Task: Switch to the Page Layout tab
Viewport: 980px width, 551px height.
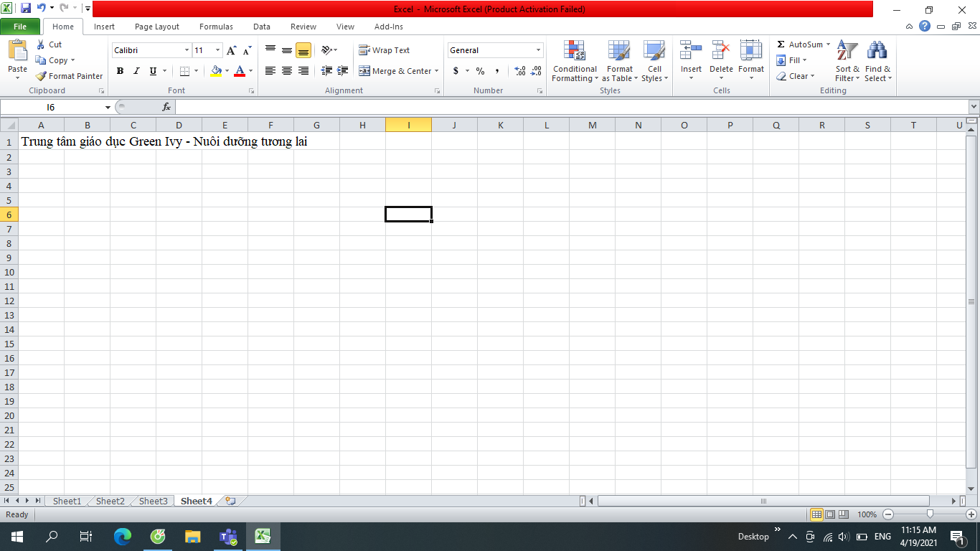Action: 157,27
